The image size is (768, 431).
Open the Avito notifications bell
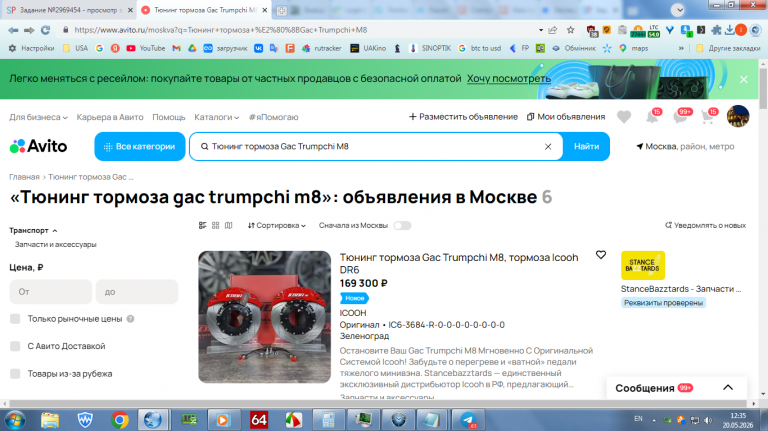(x=652, y=117)
